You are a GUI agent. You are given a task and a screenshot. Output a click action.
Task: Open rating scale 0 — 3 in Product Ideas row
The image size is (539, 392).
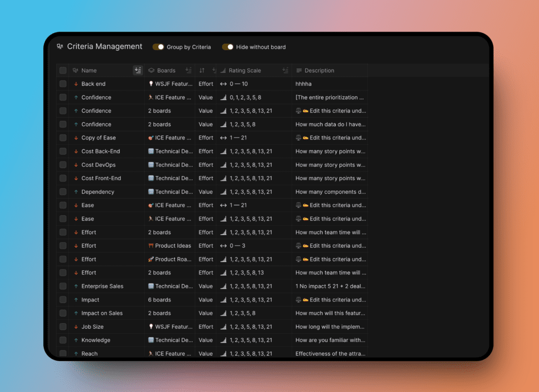[238, 246]
